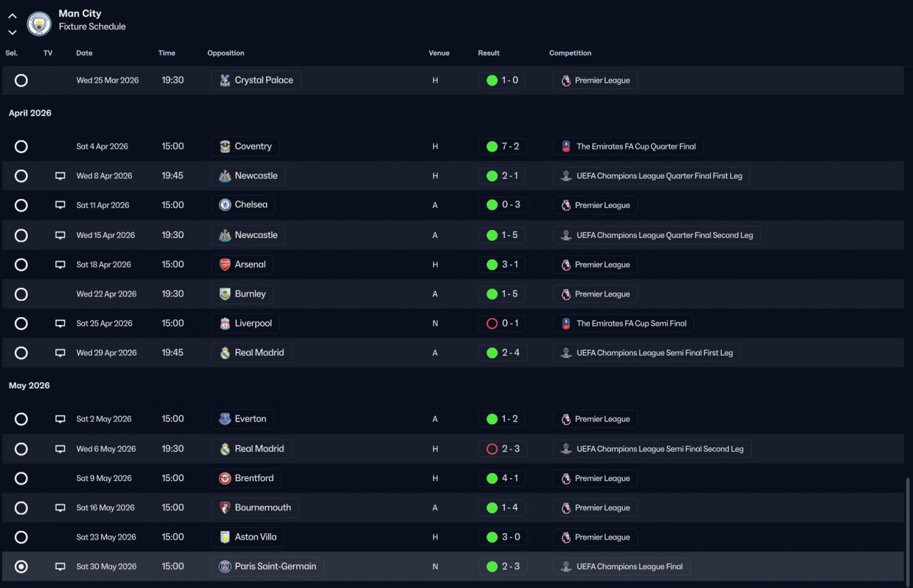
Task: Click the Coventry club crest icon
Action: pos(225,146)
